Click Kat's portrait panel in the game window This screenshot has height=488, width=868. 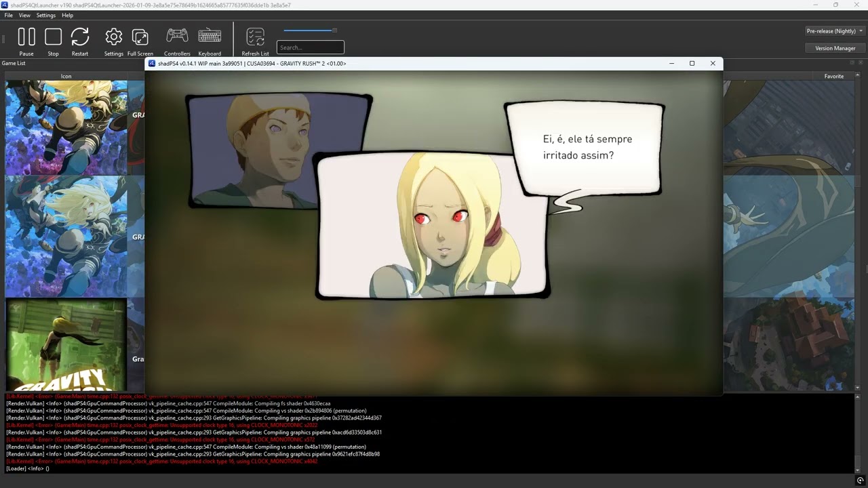coord(433,226)
